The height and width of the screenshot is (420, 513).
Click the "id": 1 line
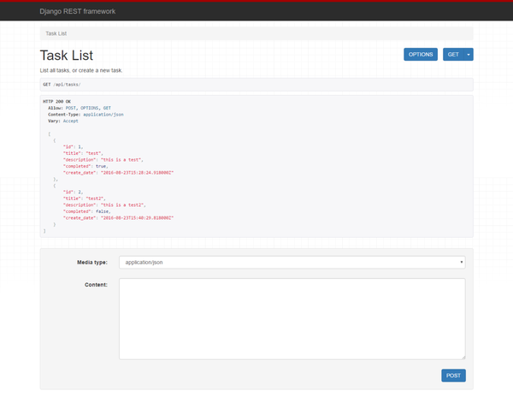tap(73, 146)
